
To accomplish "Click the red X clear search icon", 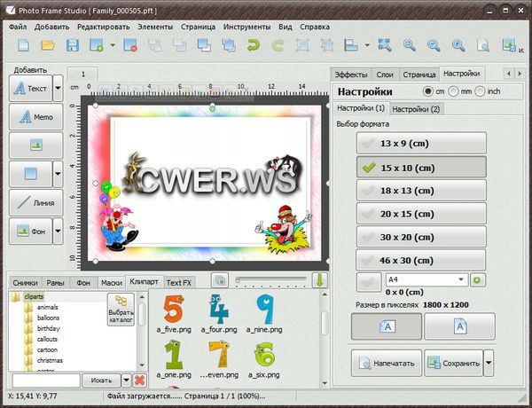I will pyautogui.click(x=139, y=380).
